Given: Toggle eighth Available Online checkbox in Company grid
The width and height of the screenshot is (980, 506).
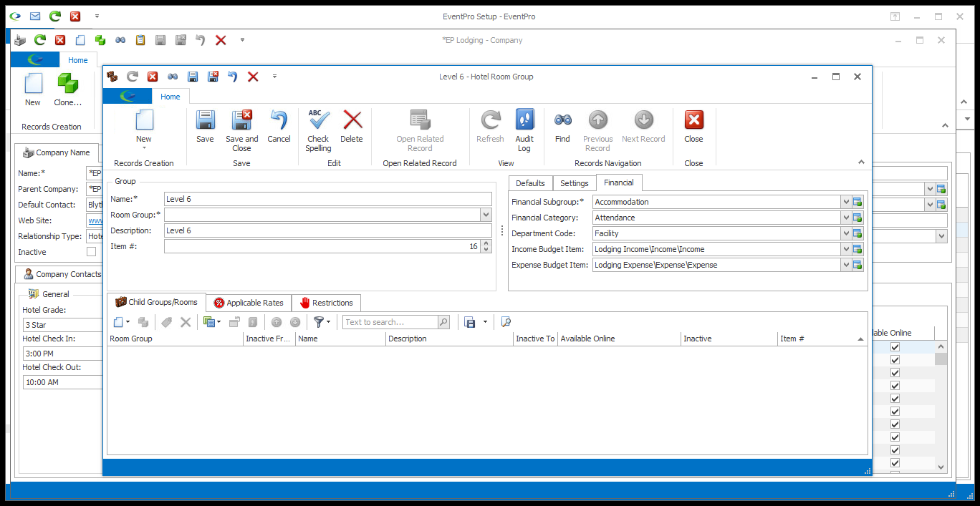Looking at the screenshot, I should pos(895,437).
